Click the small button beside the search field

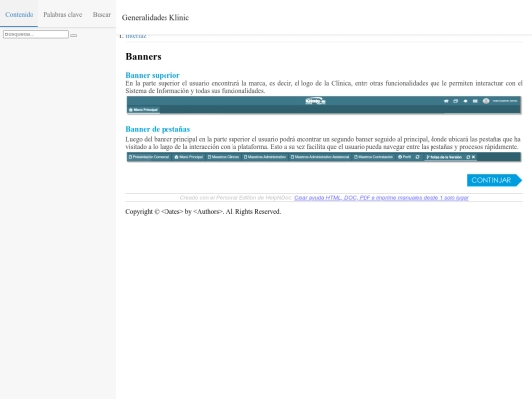point(74,35)
